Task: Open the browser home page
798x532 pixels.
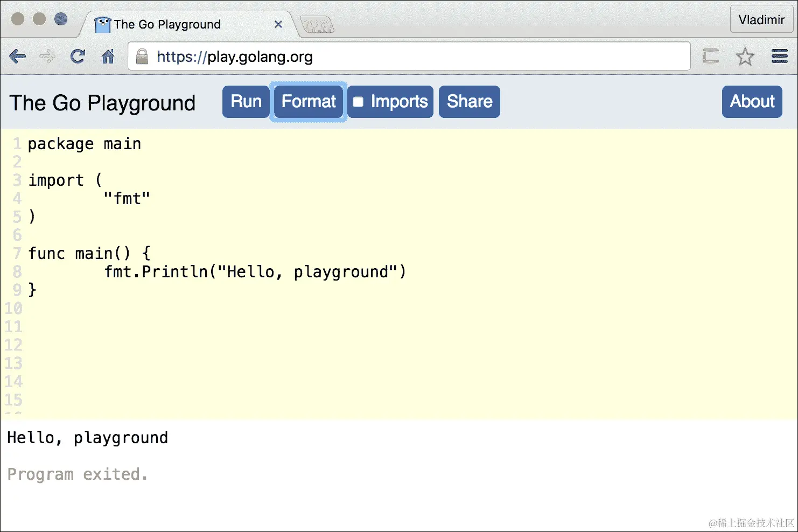Action: pos(108,56)
